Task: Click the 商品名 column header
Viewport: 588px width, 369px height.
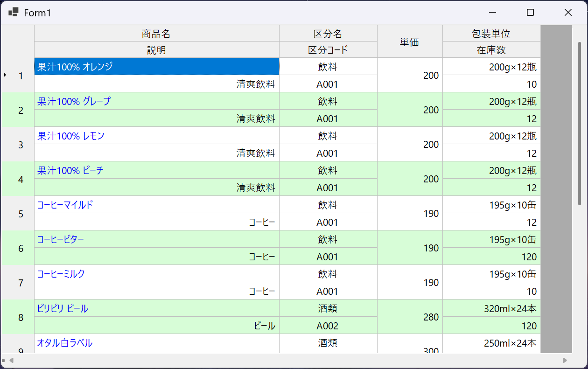Action: (157, 34)
